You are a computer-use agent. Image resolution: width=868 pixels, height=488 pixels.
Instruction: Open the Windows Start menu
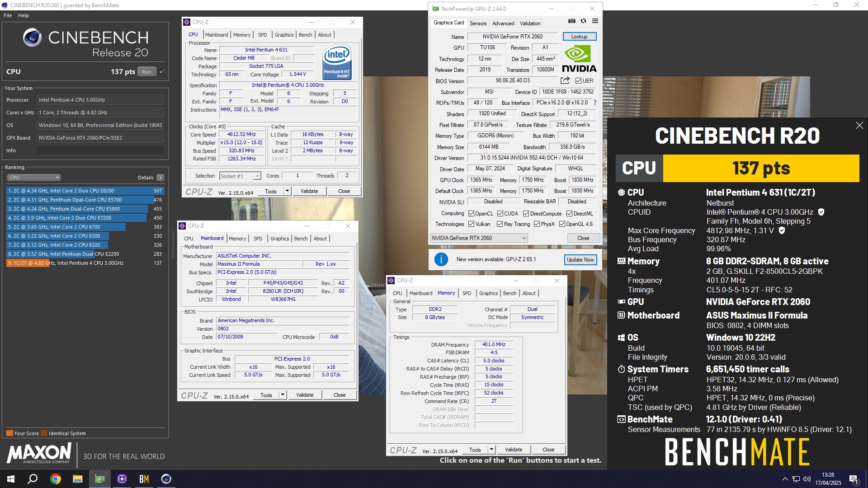pos(11,479)
